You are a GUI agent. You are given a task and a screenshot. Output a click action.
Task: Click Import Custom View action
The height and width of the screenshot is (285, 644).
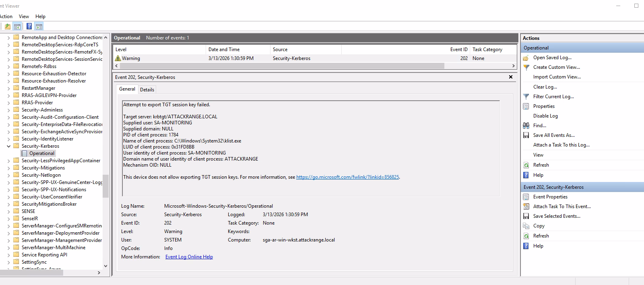coord(557,77)
